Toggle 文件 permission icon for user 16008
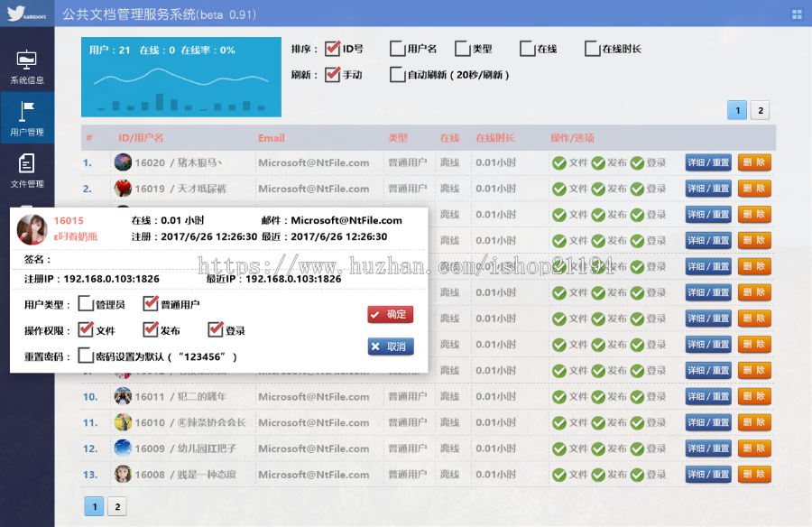Image resolution: width=812 pixels, height=527 pixels. coord(558,475)
